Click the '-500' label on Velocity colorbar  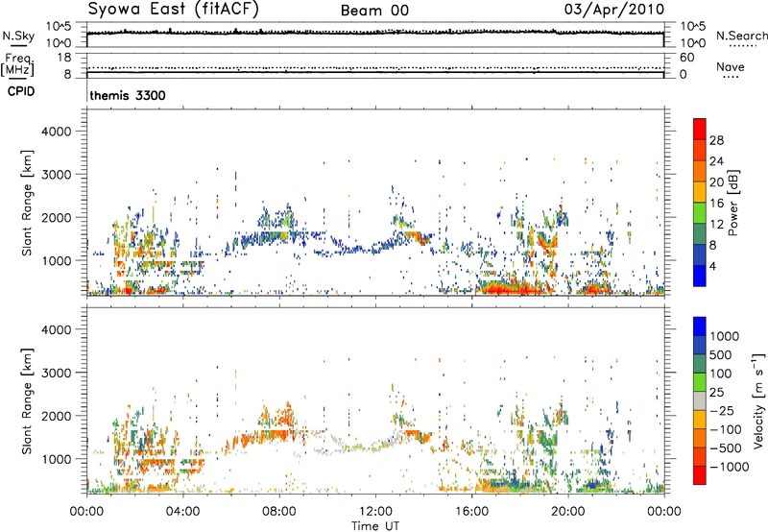pos(726,448)
